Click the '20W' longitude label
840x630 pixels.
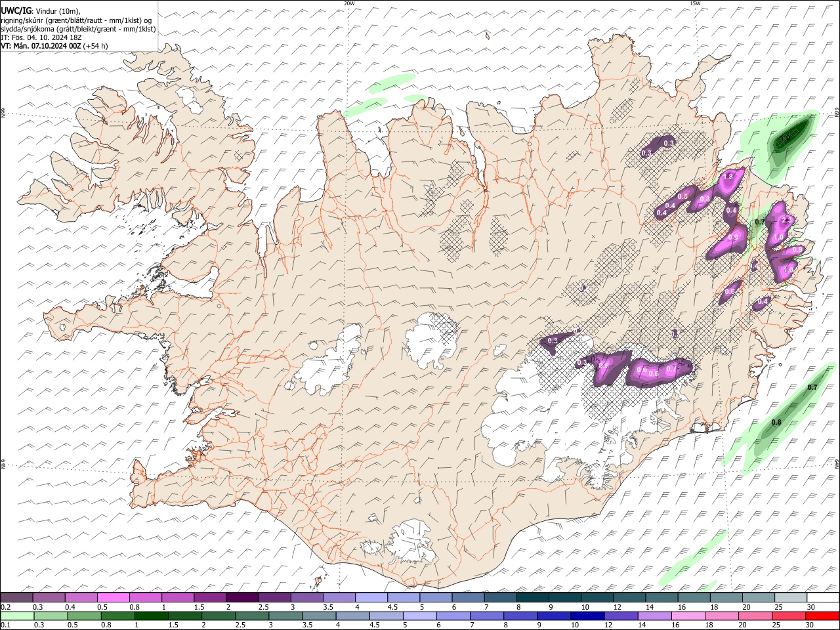tap(349, 3)
